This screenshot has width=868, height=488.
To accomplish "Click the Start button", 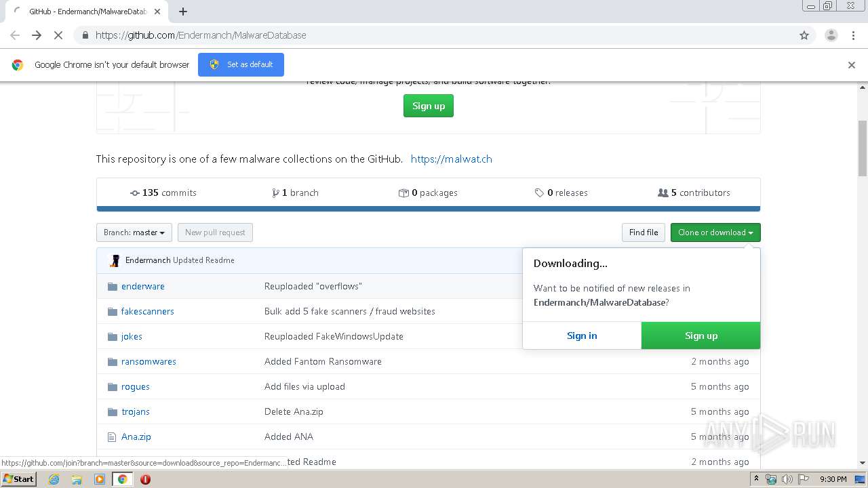I will pos(19,479).
